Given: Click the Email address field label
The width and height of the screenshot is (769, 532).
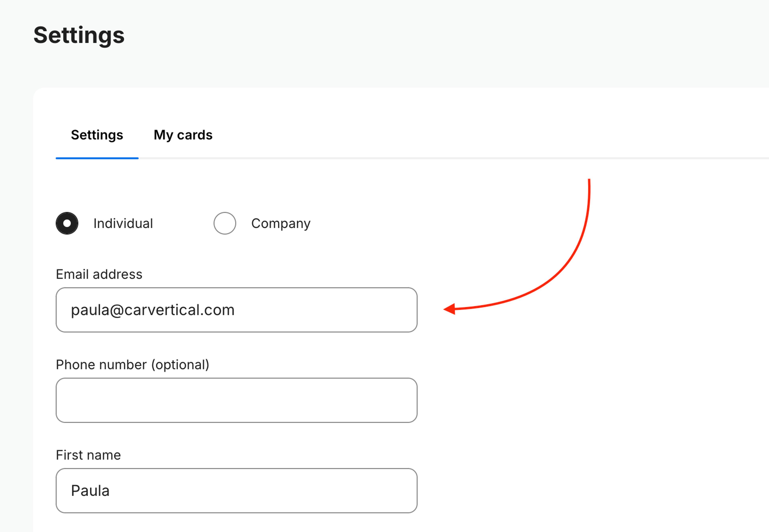Looking at the screenshot, I should 99,274.
